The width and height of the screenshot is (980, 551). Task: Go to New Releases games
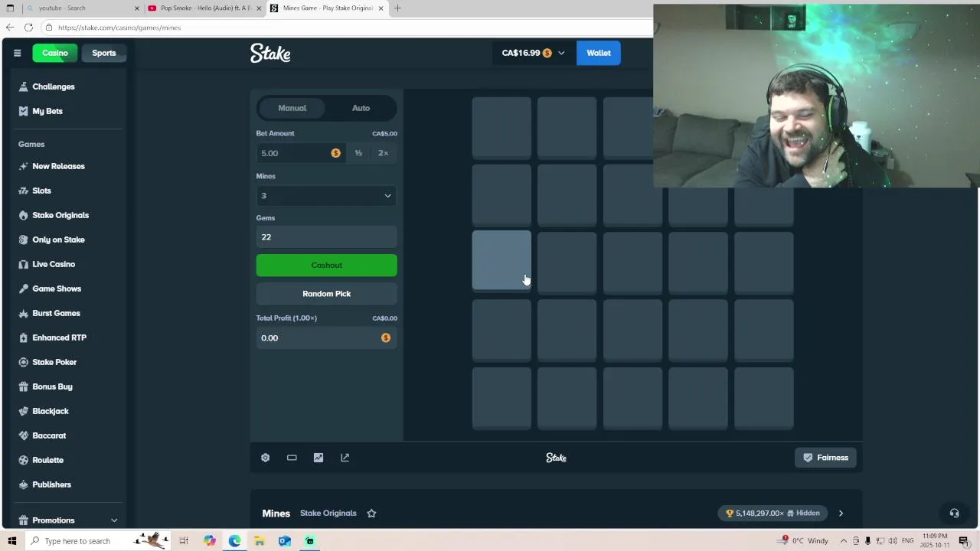point(58,166)
